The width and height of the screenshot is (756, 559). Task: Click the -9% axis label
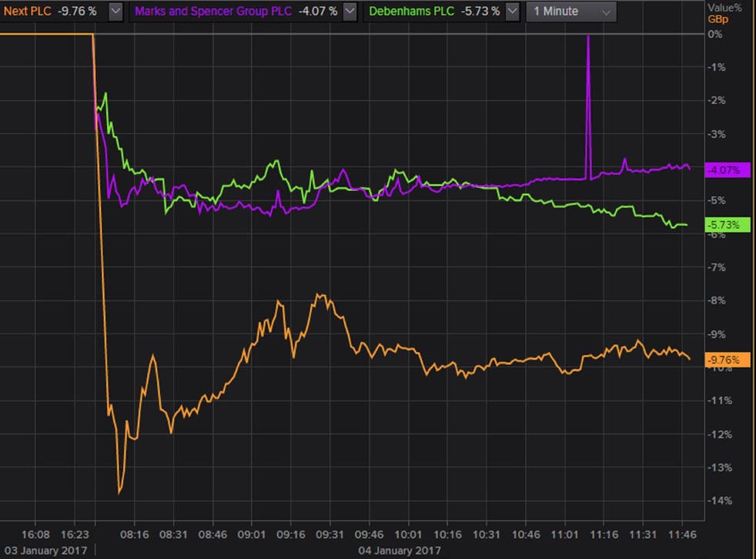pyautogui.click(x=716, y=334)
